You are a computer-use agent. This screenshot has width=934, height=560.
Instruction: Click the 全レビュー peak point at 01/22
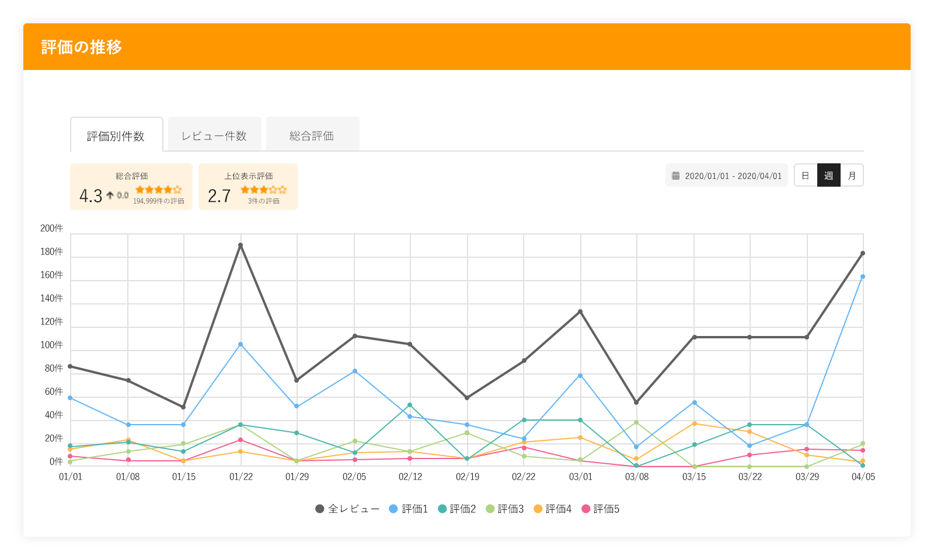point(241,245)
